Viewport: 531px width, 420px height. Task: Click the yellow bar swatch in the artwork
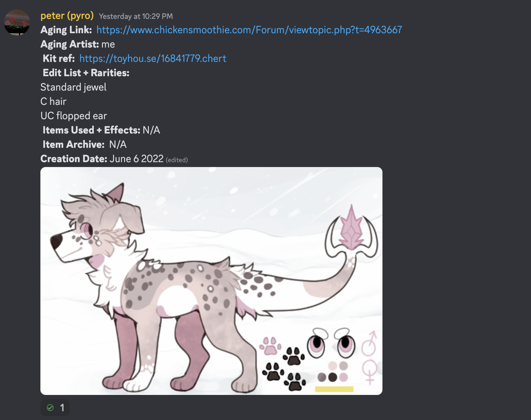334,389
